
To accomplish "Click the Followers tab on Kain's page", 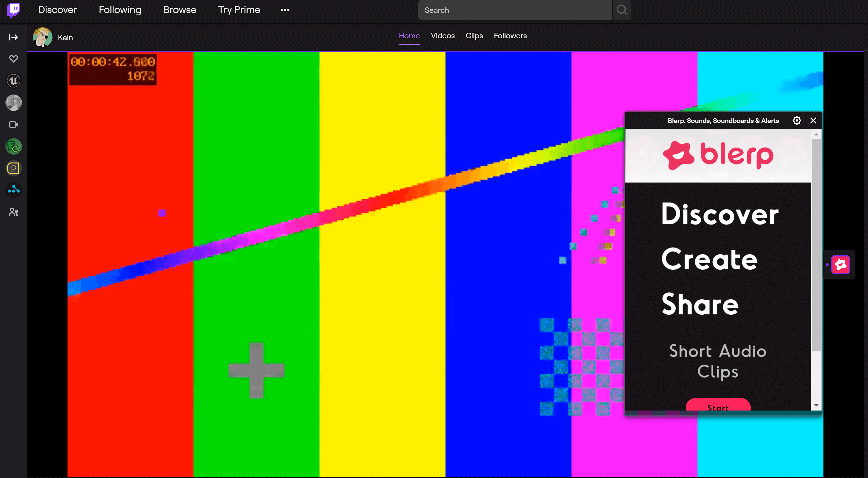I will coord(510,35).
